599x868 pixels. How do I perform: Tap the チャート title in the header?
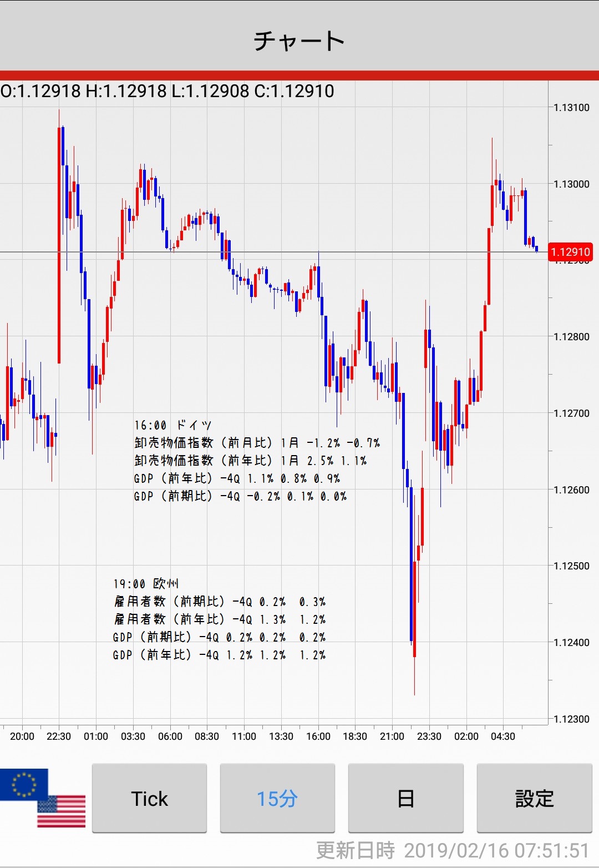coord(299,41)
